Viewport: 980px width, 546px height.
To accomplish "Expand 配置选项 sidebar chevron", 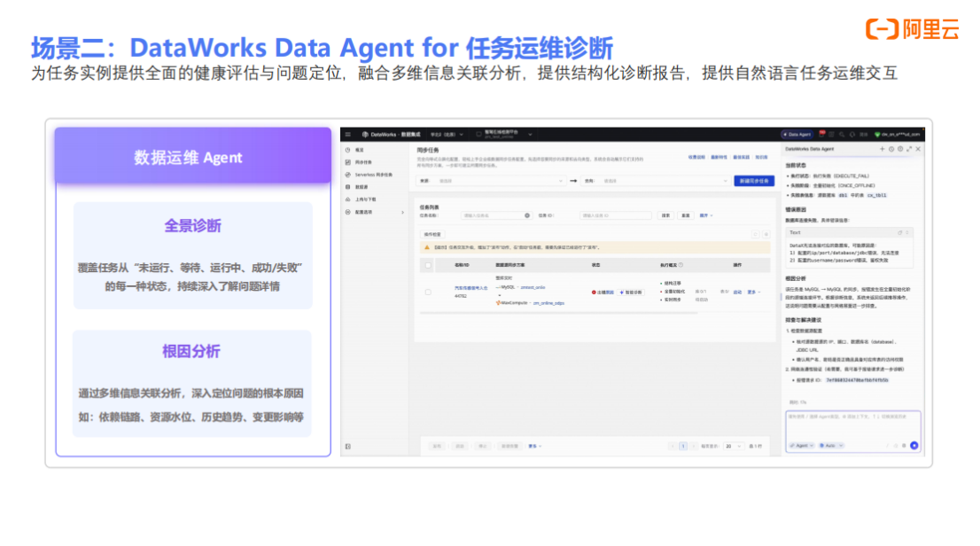I will (x=402, y=212).
